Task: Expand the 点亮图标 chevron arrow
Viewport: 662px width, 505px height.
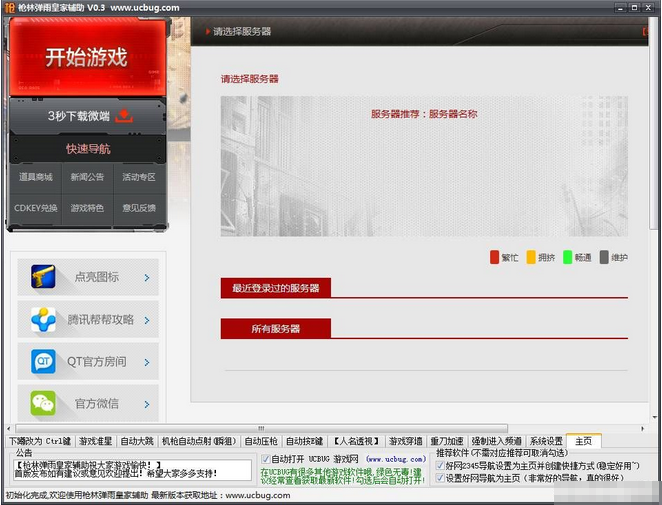Action: pos(147,278)
